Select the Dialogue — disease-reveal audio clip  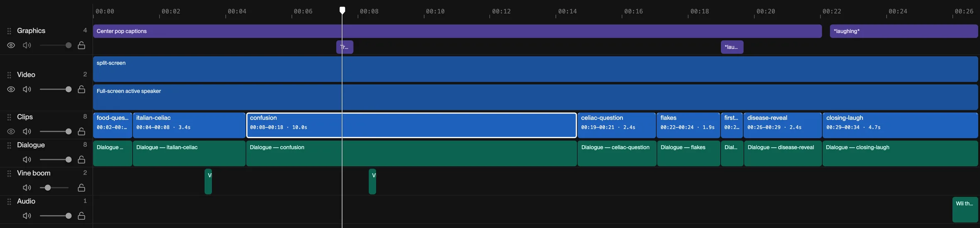click(783, 153)
